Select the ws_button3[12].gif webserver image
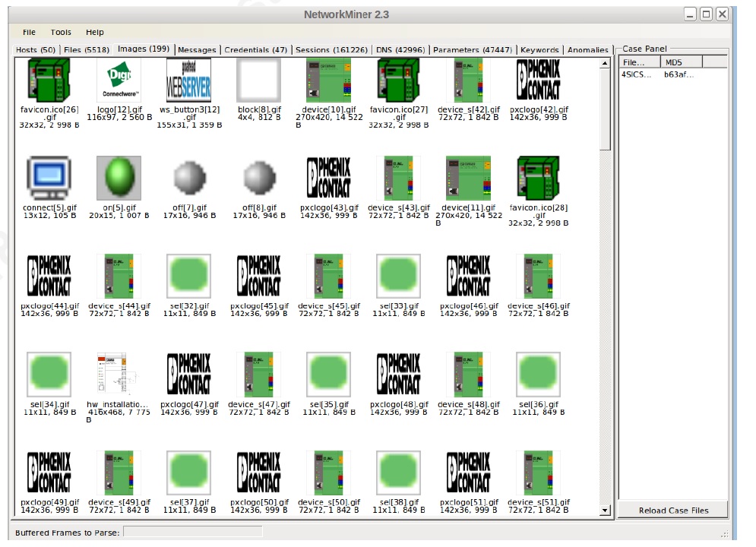Image resolution: width=756 pixels, height=547 pixels. tap(189, 80)
